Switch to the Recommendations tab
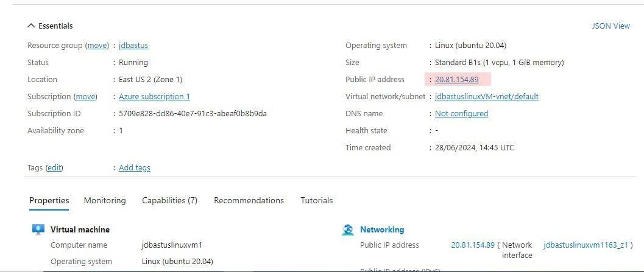This screenshot has width=644, height=272. tap(249, 201)
